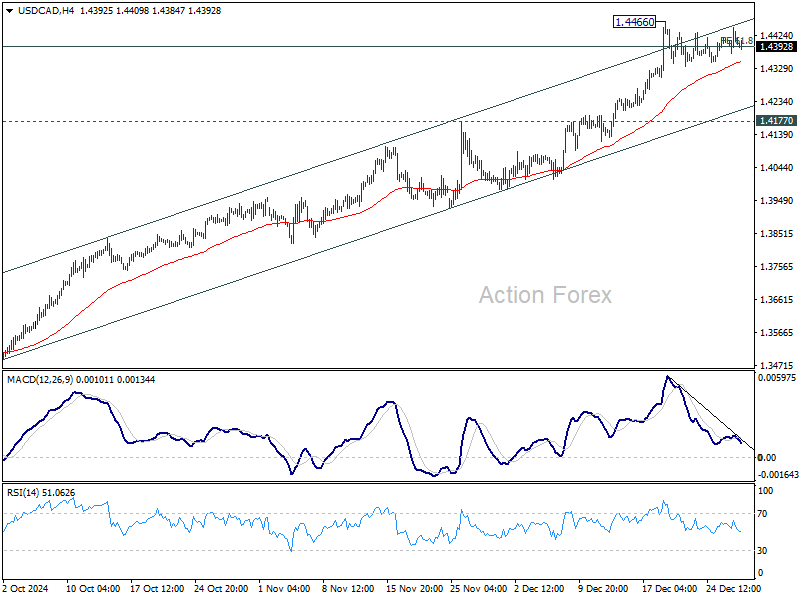This screenshot has height=600, width=800.
Task: Click the 10 Oct 04:00 time axis label
Action: pyautogui.click(x=93, y=588)
